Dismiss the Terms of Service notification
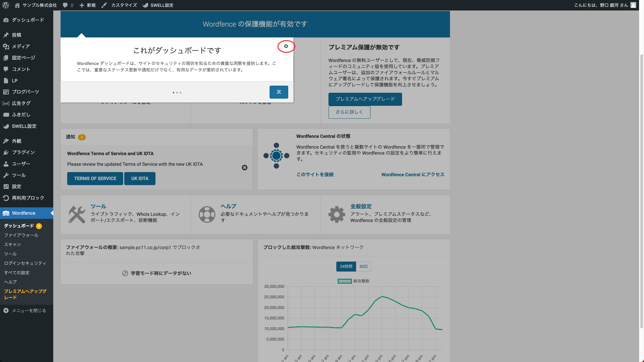Screen dimensions: 644x362 [x=244, y=168]
